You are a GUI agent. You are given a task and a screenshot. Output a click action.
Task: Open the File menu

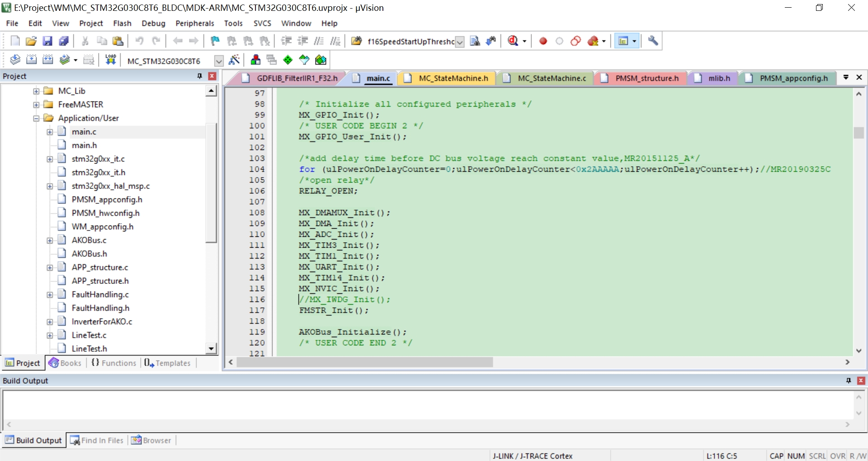click(x=12, y=23)
